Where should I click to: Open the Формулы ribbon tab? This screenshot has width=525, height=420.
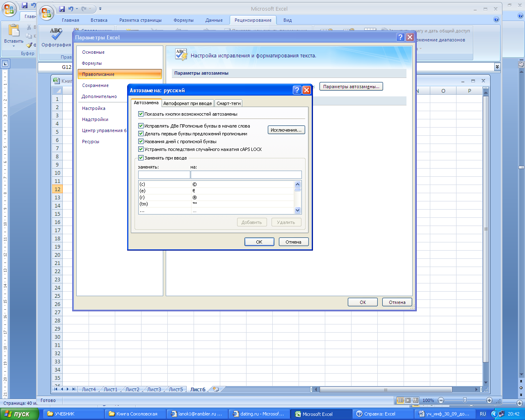coord(183,20)
